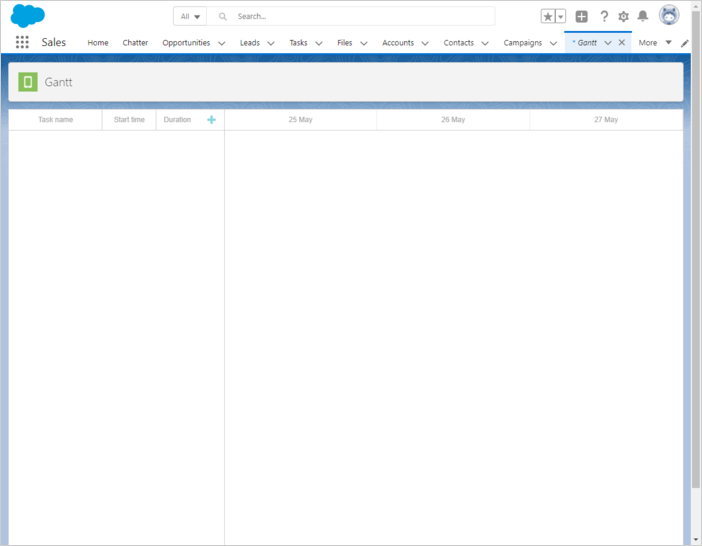The height and width of the screenshot is (546, 702).
Task: Click the 26 May timeline header
Action: [453, 120]
